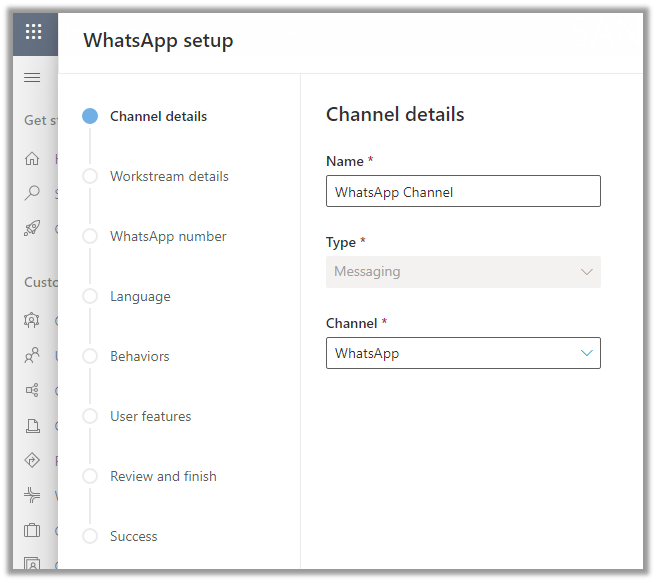Screen dimensions: 656x582
Task: Click the two-people users icon in sidebar
Action: point(33,355)
